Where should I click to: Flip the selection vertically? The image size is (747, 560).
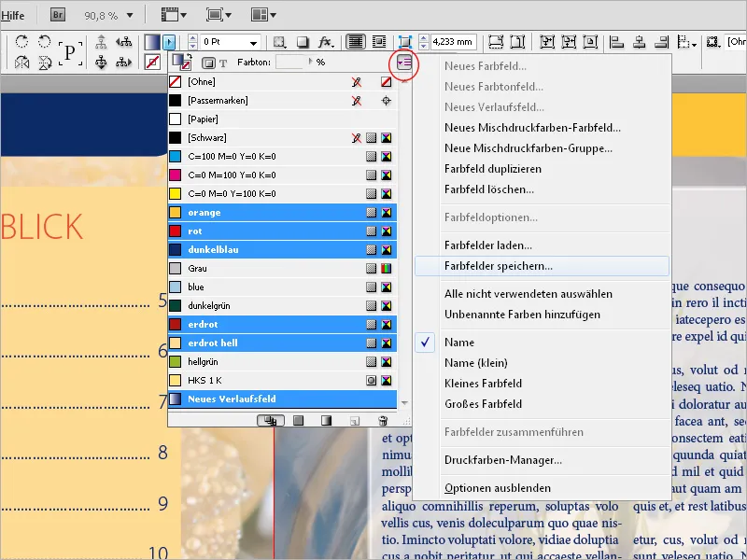click(44, 63)
